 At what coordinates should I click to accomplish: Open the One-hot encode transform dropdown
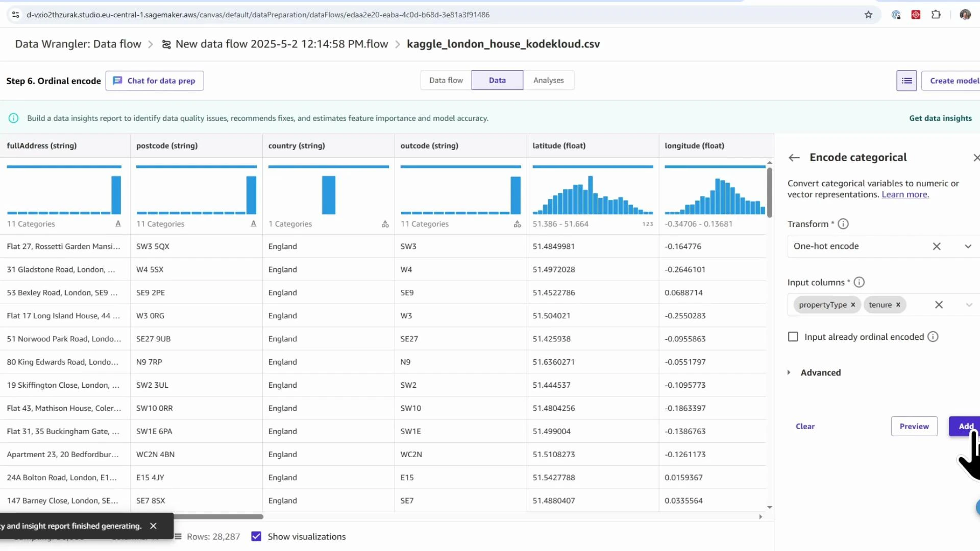pyautogui.click(x=969, y=246)
